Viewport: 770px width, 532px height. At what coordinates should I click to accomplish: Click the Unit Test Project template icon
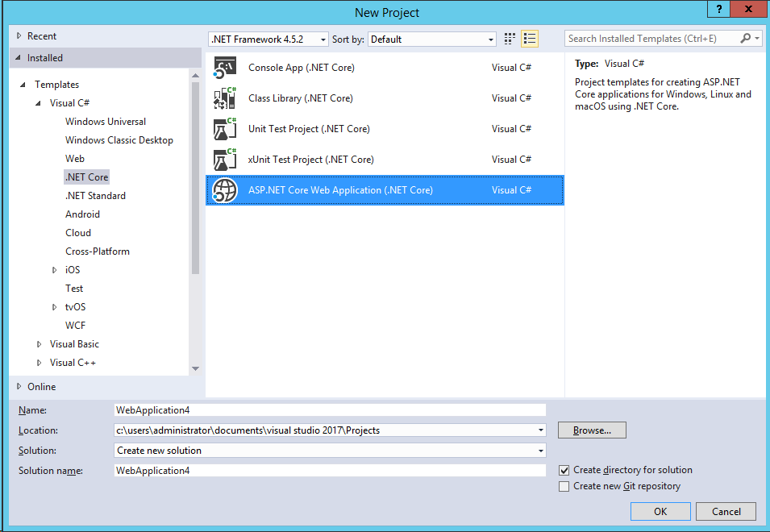(x=225, y=129)
